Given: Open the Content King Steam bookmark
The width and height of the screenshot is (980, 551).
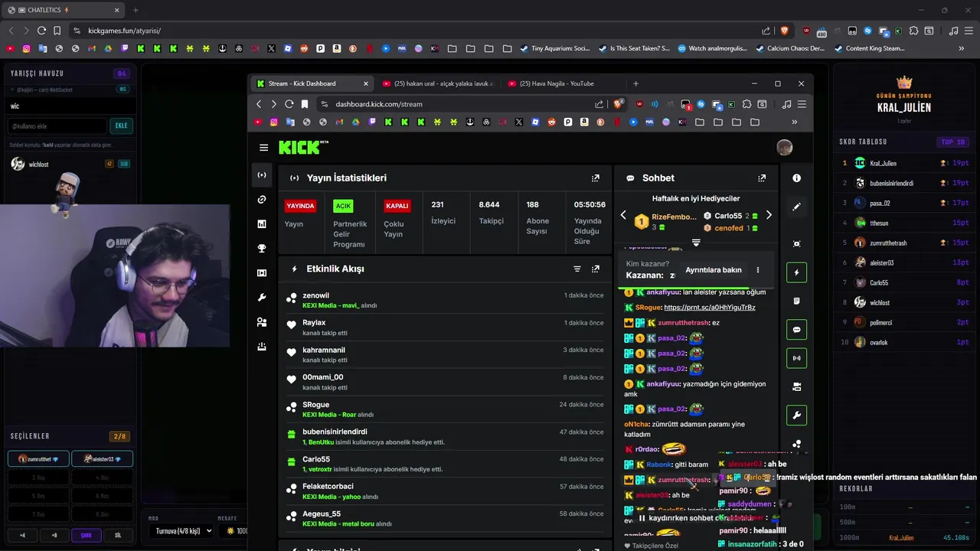Looking at the screenshot, I should [x=869, y=48].
